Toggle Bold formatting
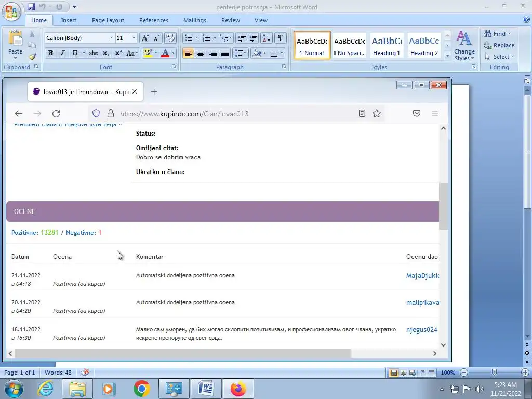This screenshot has width=532, height=399. (x=50, y=53)
